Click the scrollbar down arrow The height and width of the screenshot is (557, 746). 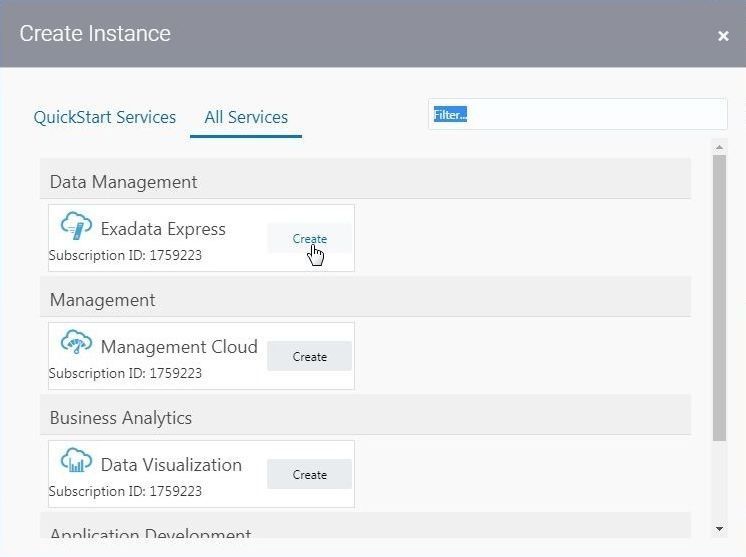[719, 528]
